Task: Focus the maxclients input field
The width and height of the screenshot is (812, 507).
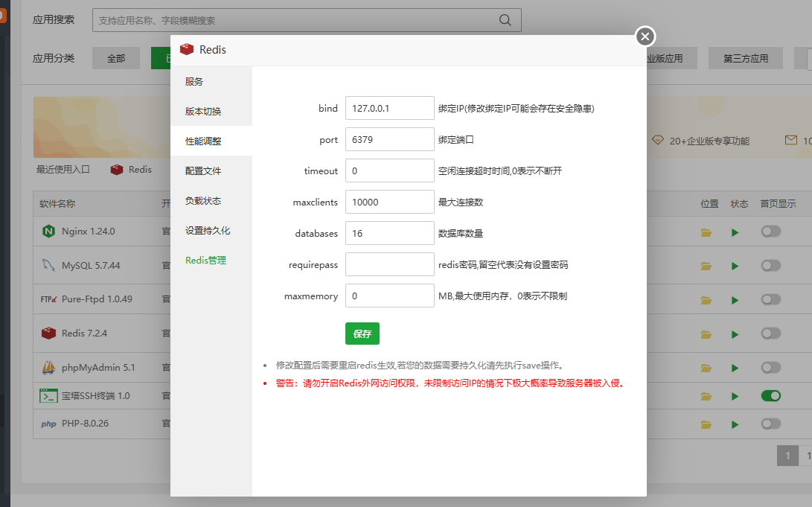Action: click(x=390, y=202)
